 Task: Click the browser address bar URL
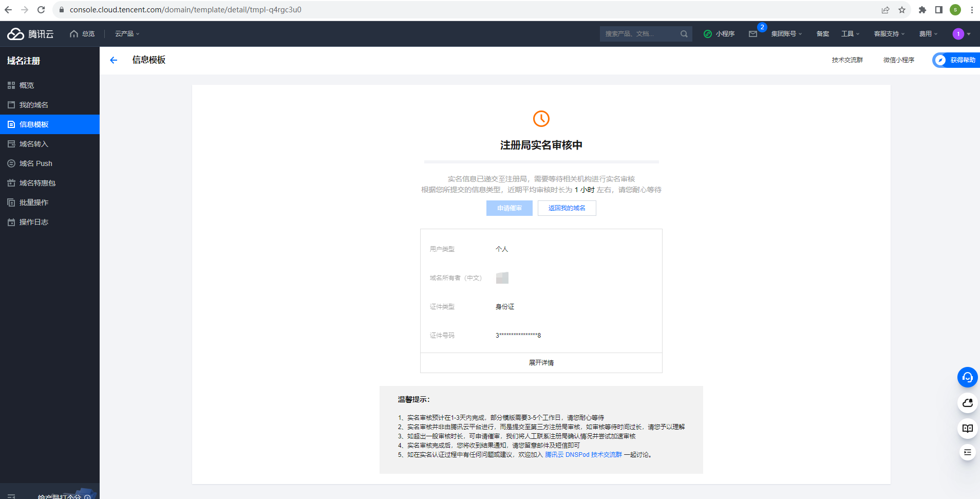coord(185,10)
